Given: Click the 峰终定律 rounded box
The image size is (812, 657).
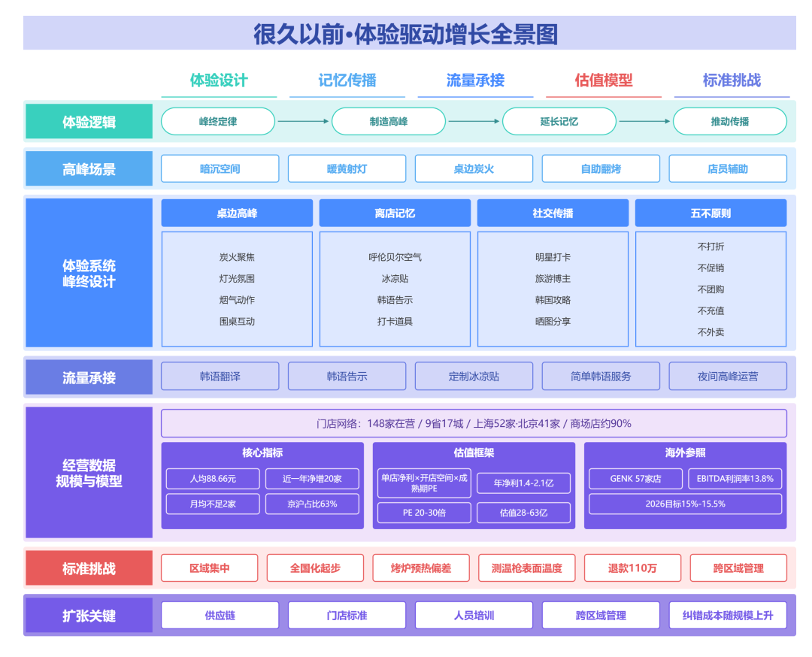Looking at the screenshot, I should pyautogui.click(x=218, y=122).
